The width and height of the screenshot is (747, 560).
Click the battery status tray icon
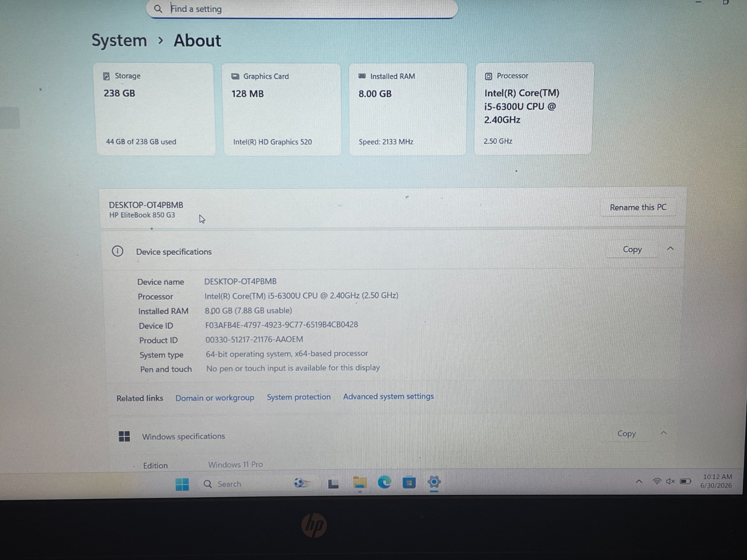coord(685,481)
